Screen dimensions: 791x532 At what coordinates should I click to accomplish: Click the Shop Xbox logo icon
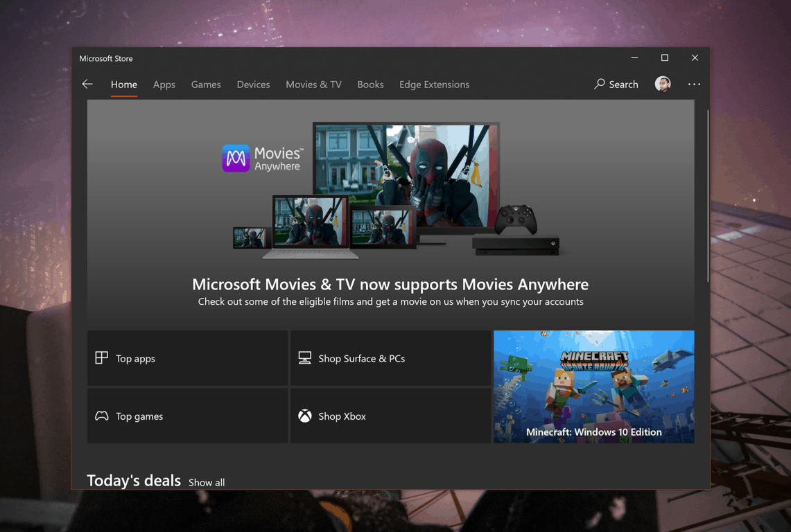click(x=304, y=416)
